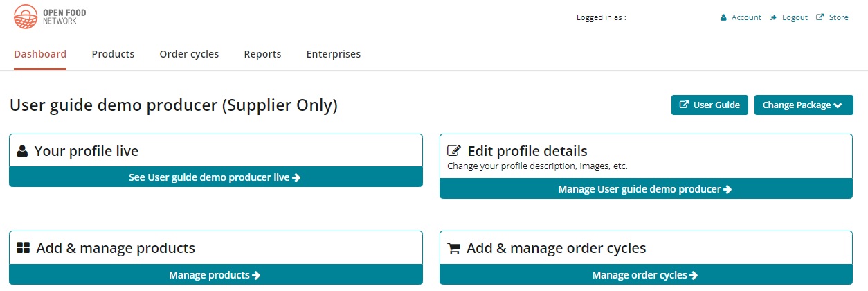The height and width of the screenshot is (291, 868).
Task: Switch to the Products tab
Action: (113, 54)
